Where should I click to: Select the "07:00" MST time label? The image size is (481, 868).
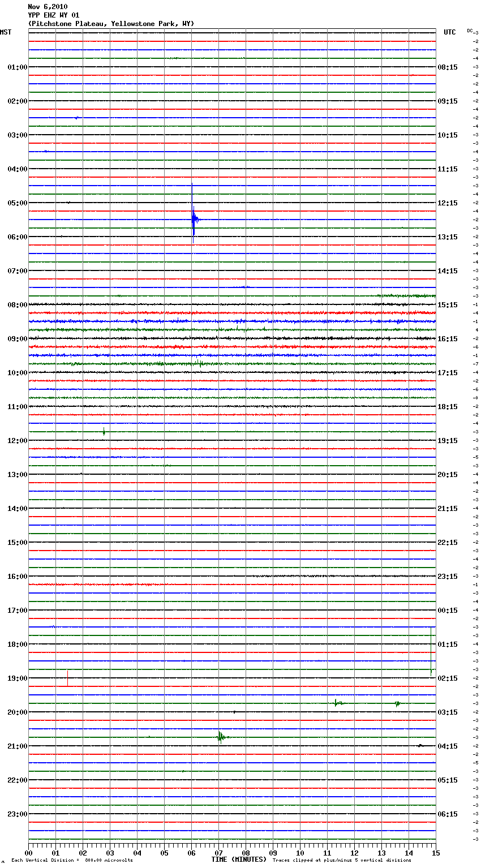pyautogui.click(x=18, y=271)
